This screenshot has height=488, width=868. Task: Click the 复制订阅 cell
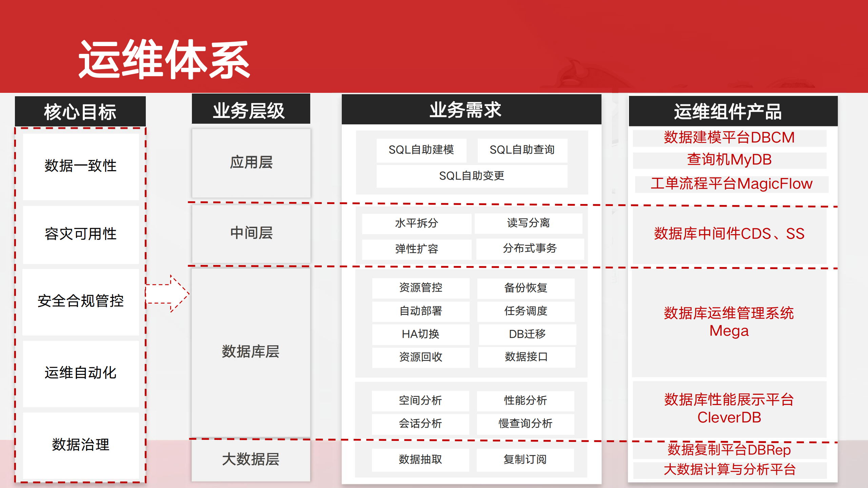tap(525, 460)
